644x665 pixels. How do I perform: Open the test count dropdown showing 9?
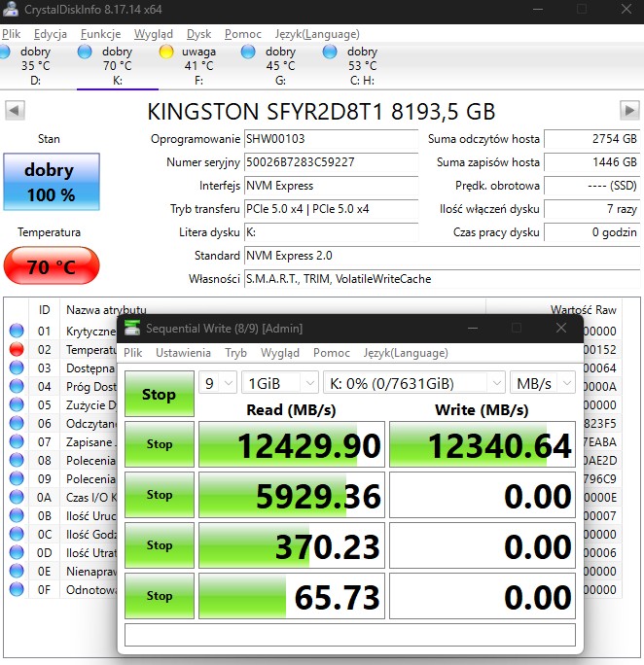pyautogui.click(x=217, y=383)
